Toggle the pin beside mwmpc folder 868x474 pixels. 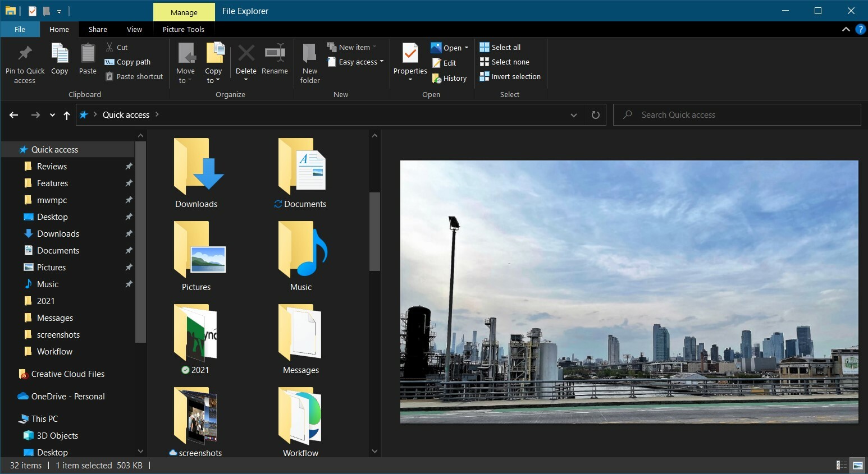click(x=129, y=200)
